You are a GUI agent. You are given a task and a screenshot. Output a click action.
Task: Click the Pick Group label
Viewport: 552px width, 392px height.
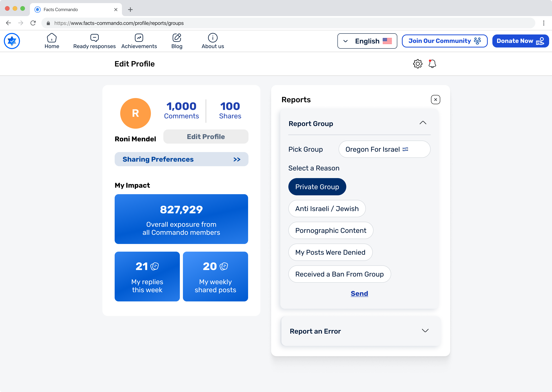pyautogui.click(x=305, y=149)
